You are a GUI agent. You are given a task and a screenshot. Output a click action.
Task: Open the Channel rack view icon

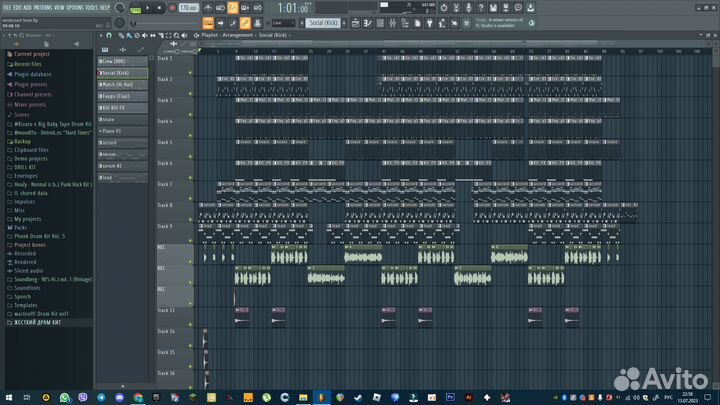(x=380, y=23)
